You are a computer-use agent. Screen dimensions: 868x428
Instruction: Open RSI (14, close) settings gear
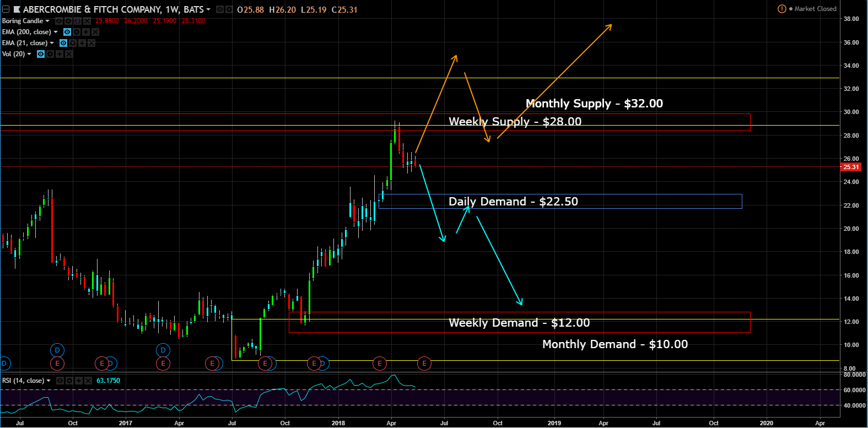70,381
